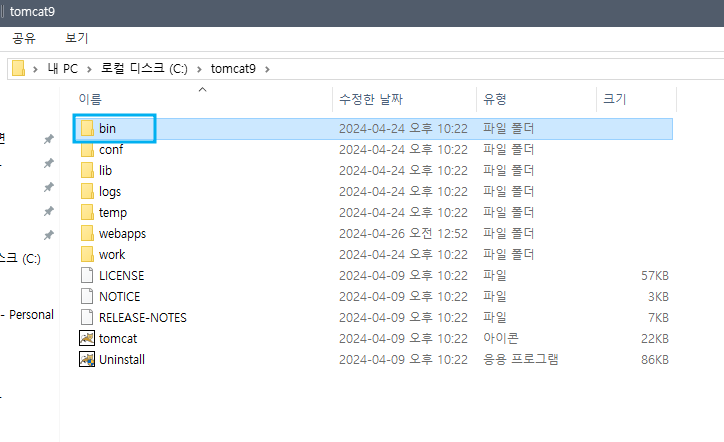Select the file name text Uninstall

coord(122,359)
